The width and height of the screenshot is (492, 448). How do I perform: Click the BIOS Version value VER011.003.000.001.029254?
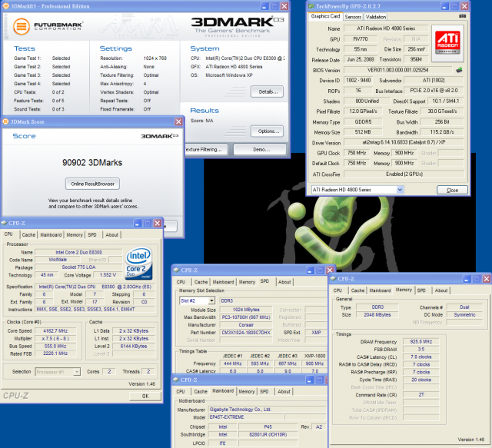coord(398,70)
